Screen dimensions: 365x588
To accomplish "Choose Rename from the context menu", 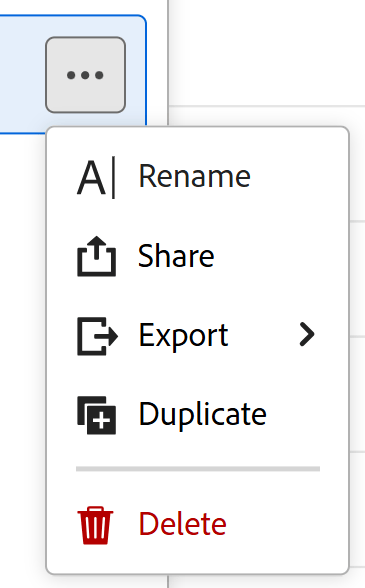I will click(x=198, y=177).
